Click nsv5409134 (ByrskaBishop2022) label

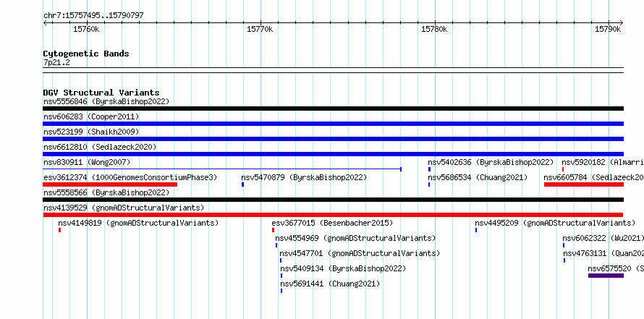pyautogui.click(x=343, y=268)
